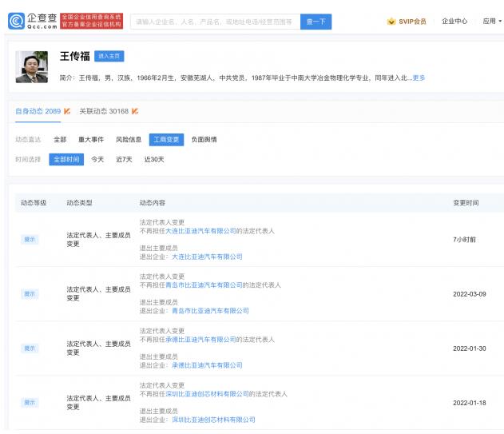Open 深圳比亚迪创芯材料有限公司 link in 法定代表人 line
This screenshot has height=434, width=504.
[207, 394]
